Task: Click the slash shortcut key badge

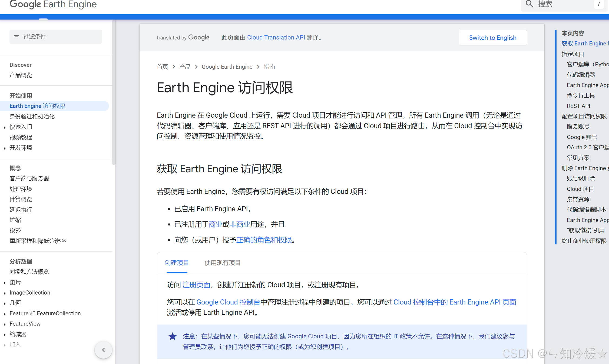Action: [599, 4]
